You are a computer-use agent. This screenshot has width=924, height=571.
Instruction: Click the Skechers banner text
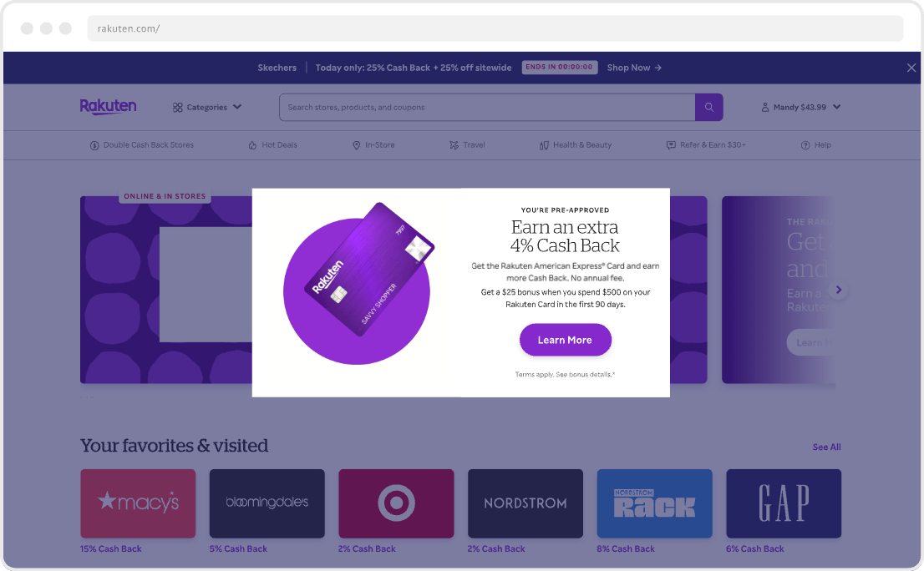(x=277, y=68)
